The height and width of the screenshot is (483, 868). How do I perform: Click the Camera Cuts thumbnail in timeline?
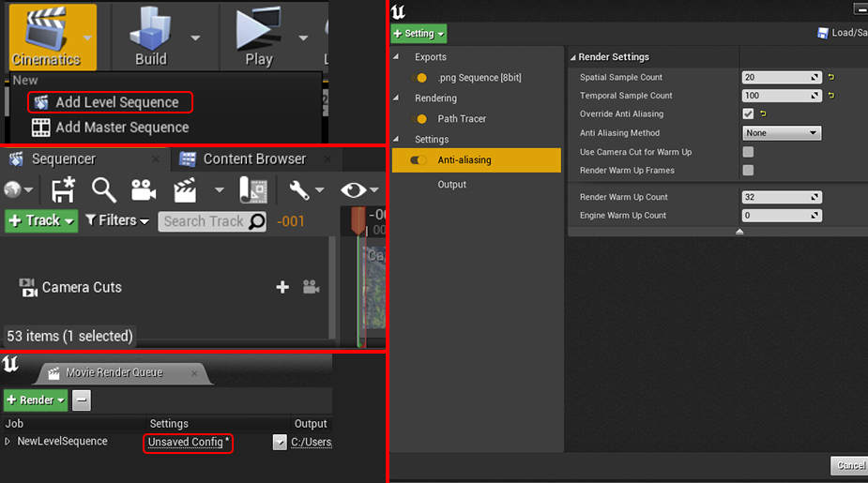[x=374, y=287]
